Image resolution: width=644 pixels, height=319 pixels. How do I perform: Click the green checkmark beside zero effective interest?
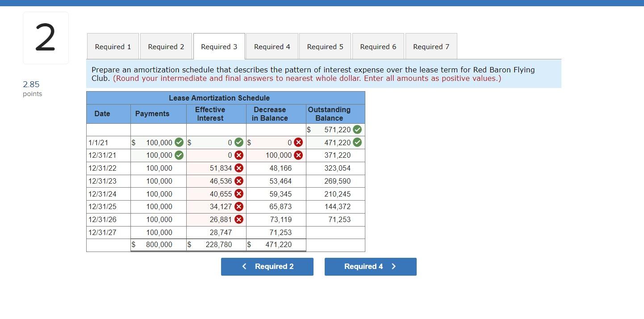tap(238, 142)
